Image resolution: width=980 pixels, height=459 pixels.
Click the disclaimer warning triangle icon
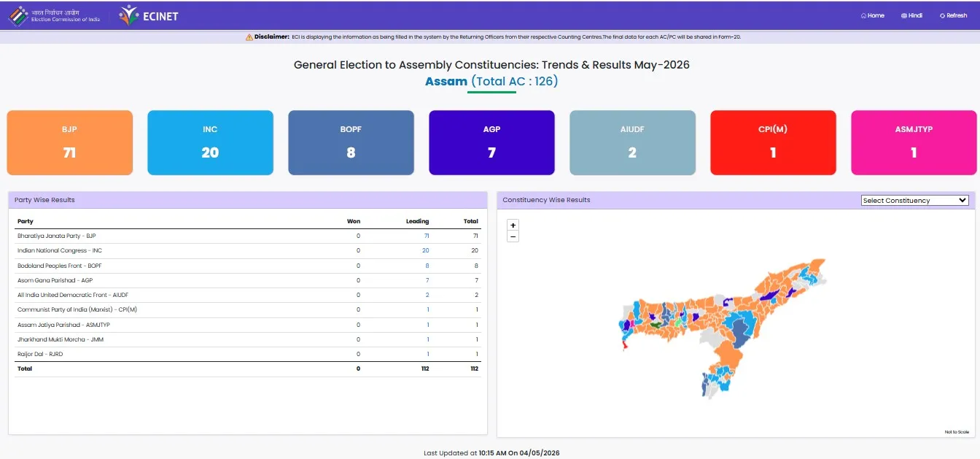249,36
